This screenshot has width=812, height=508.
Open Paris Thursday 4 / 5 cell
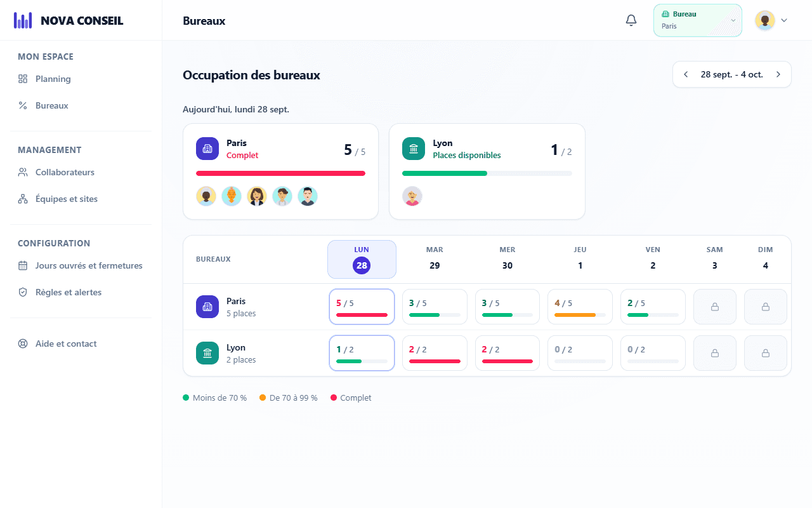(x=580, y=307)
